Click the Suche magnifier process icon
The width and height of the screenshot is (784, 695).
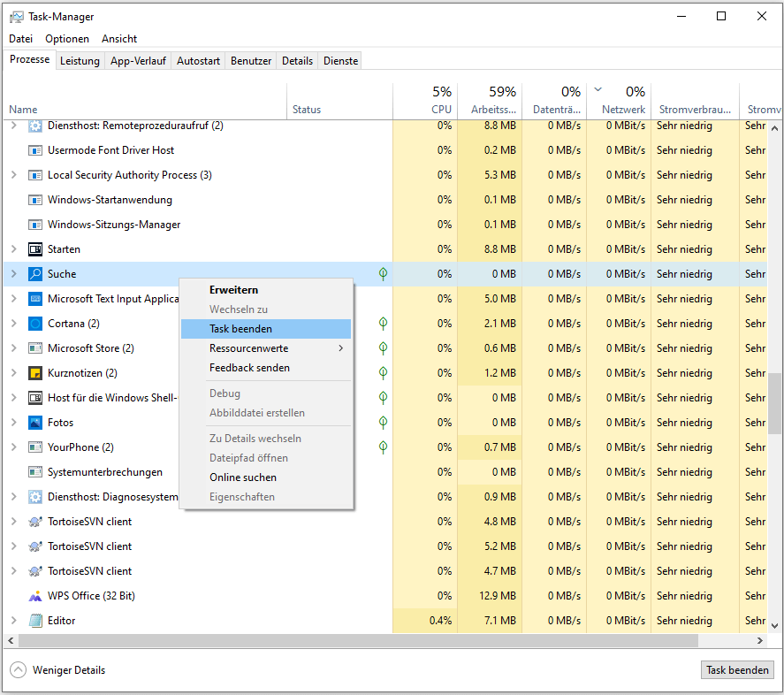35,274
